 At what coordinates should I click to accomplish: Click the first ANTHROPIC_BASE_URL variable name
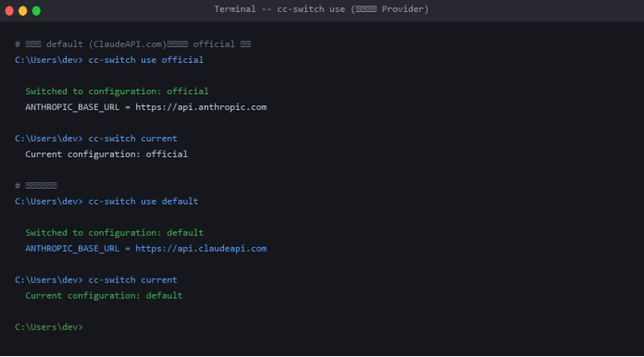pyautogui.click(x=72, y=107)
